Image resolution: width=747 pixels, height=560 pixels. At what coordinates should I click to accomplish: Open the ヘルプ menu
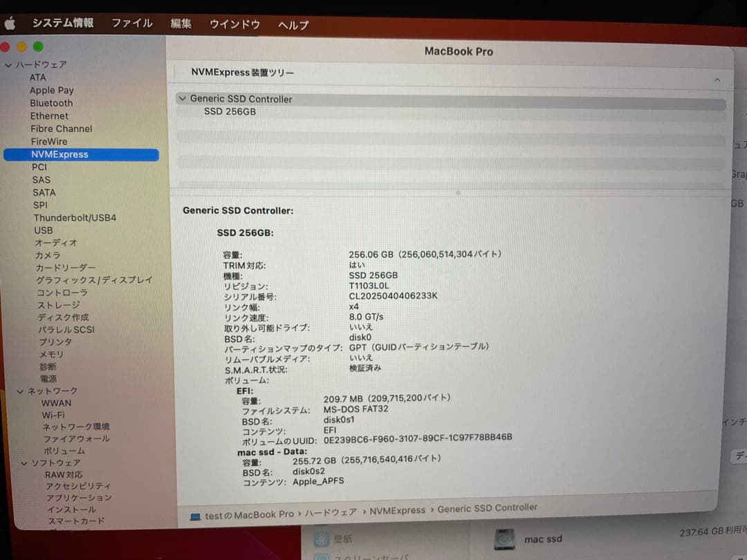click(293, 24)
